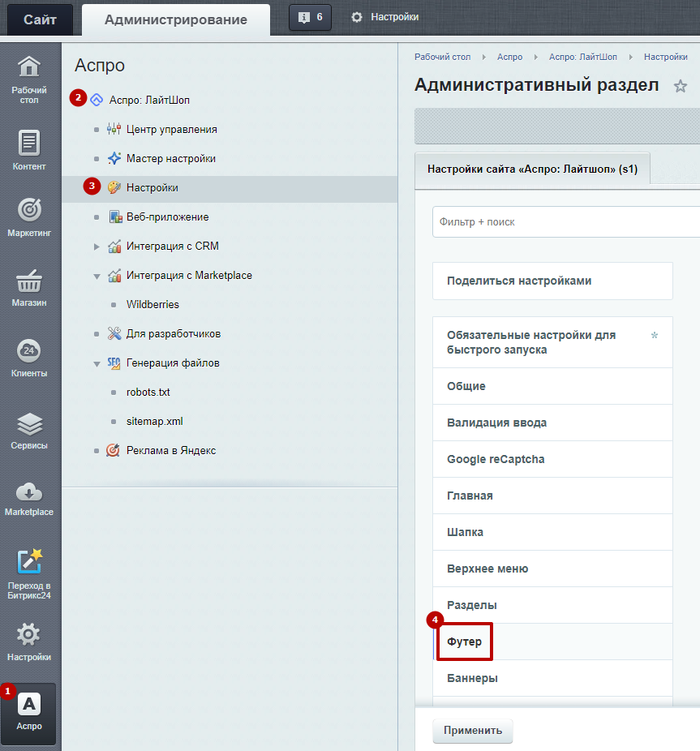Select the Реклама в Яндекс tree item
This screenshot has height=751, width=700.
(171, 451)
